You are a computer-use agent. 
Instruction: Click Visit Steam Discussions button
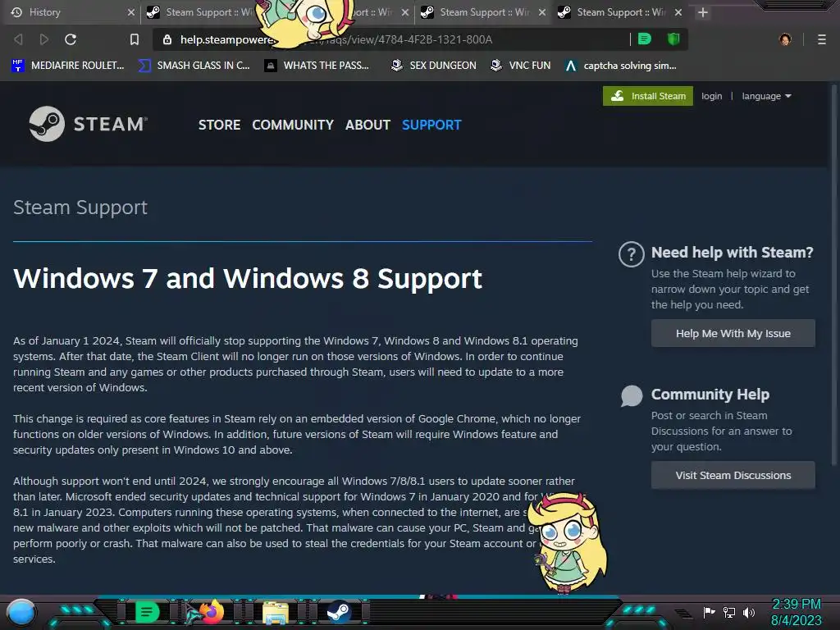pyautogui.click(x=733, y=475)
